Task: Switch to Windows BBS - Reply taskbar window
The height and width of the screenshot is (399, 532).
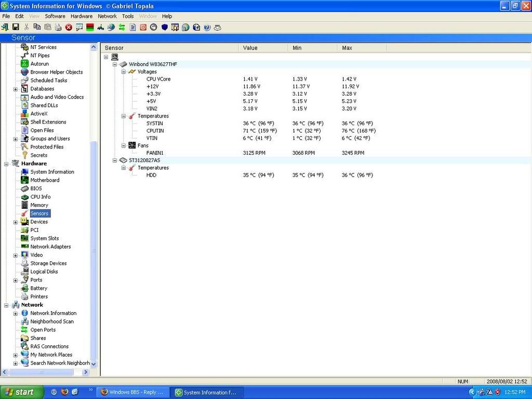Action: coord(132,392)
